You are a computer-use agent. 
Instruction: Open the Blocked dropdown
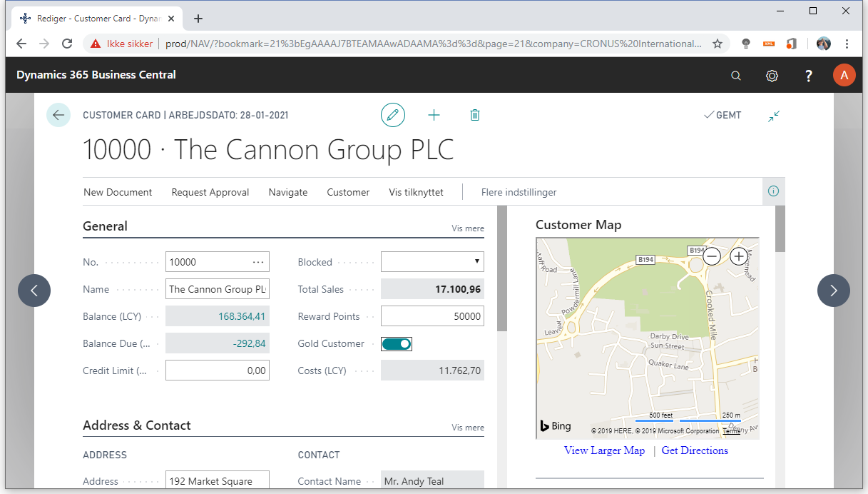click(x=432, y=261)
